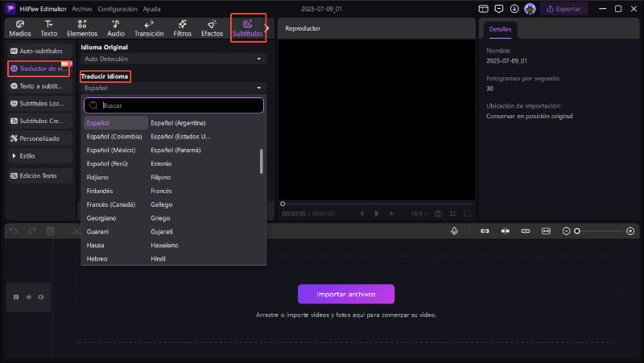Image resolution: width=644 pixels, height=363 pixels.
Task: Click the timeline trash delete icon
Action: pyautogui.click(x=50, y=231)
